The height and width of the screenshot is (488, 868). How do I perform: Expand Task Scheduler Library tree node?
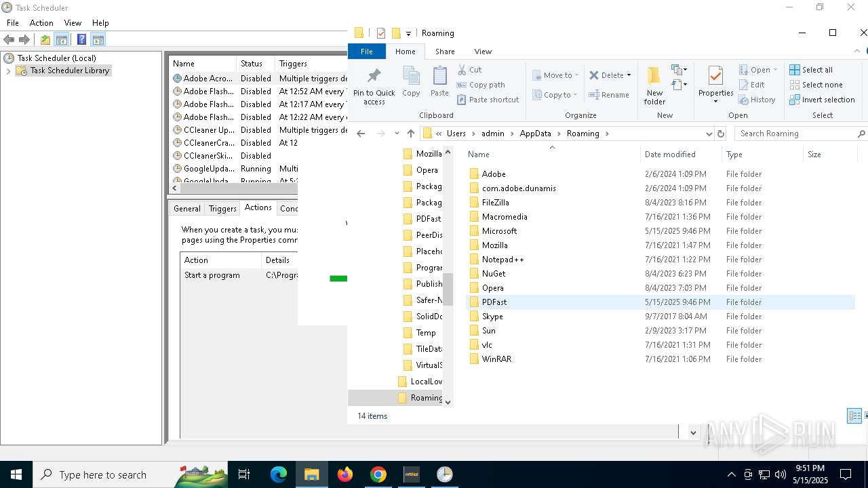pos(8,70)
